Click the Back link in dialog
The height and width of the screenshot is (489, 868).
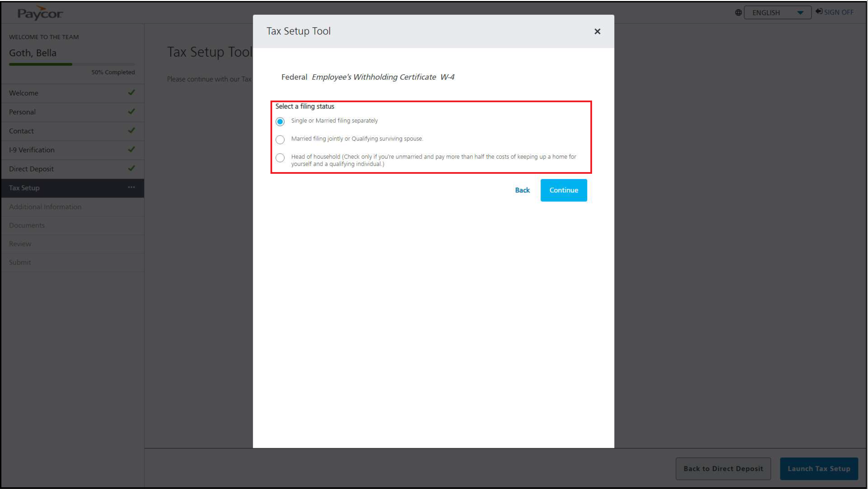522,190
